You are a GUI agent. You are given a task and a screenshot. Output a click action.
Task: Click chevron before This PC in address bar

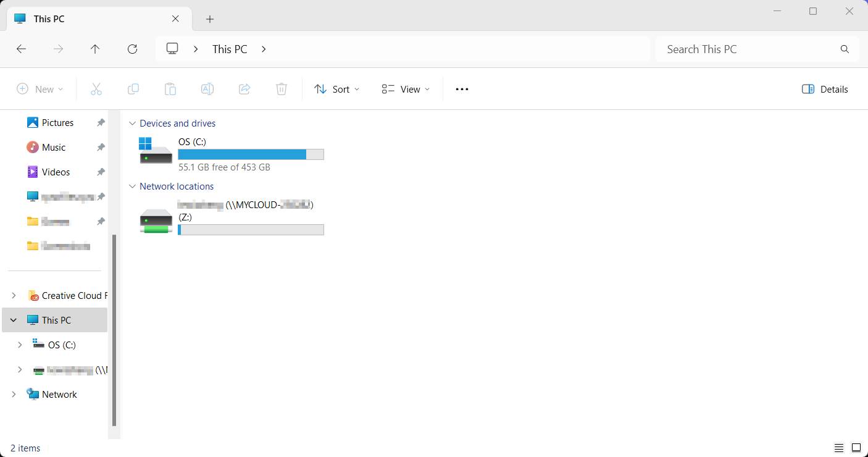pos(196,49)
